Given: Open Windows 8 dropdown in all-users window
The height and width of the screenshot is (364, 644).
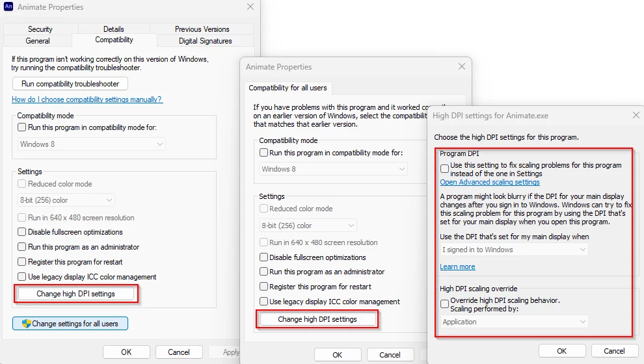Looking at the screenshot, I should tap(334, 169).
